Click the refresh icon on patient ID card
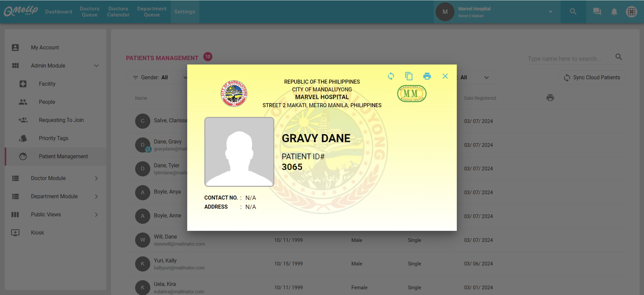644x295 pixels. 391,76
